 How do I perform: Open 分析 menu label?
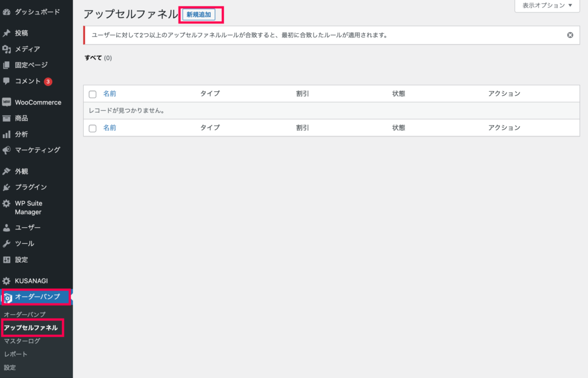tap(21, 134)
